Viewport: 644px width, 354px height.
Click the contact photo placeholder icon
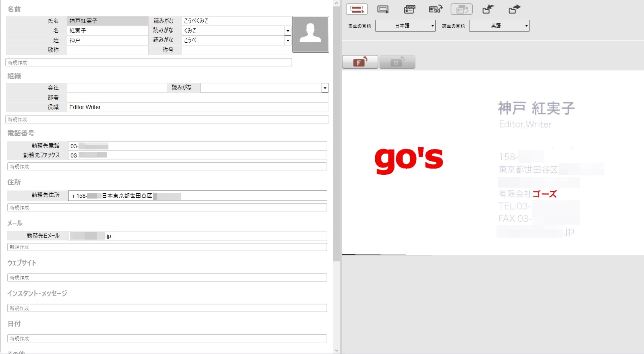coord(310,34)
